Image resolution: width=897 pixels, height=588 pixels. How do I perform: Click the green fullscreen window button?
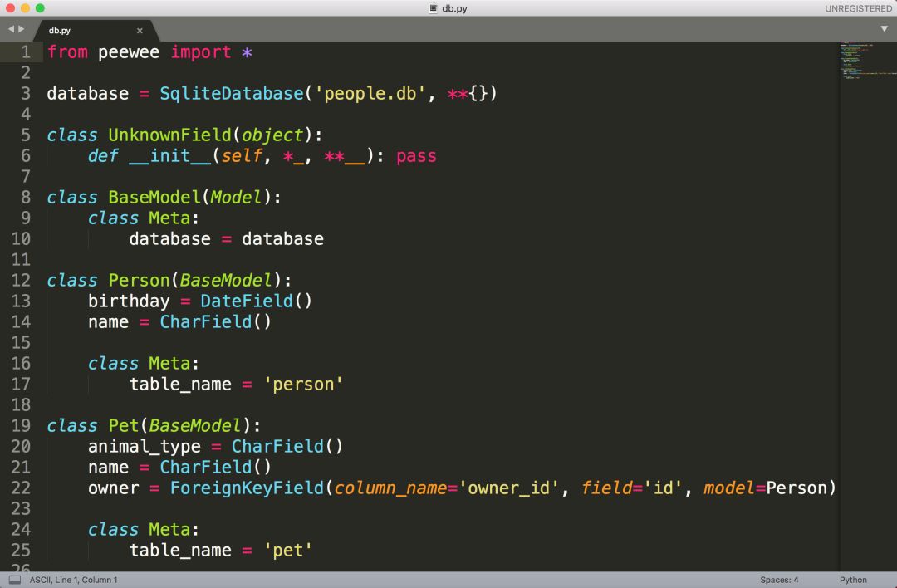click(40, 8)
